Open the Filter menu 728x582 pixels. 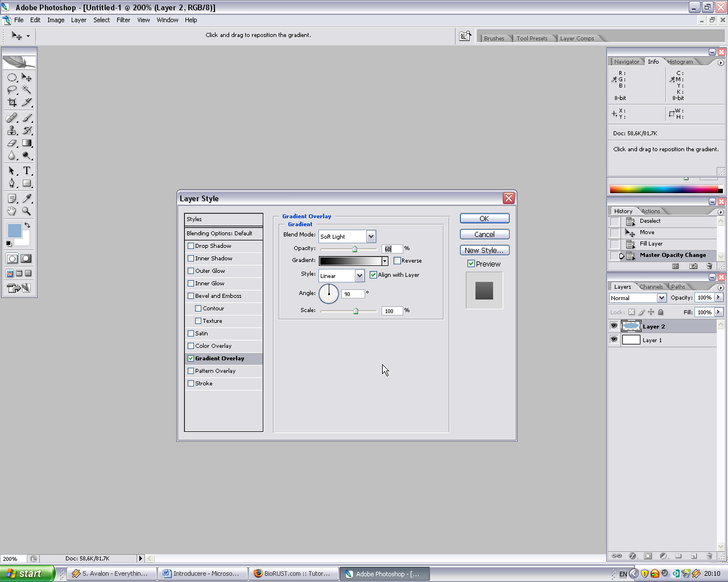tap(123, 20)
